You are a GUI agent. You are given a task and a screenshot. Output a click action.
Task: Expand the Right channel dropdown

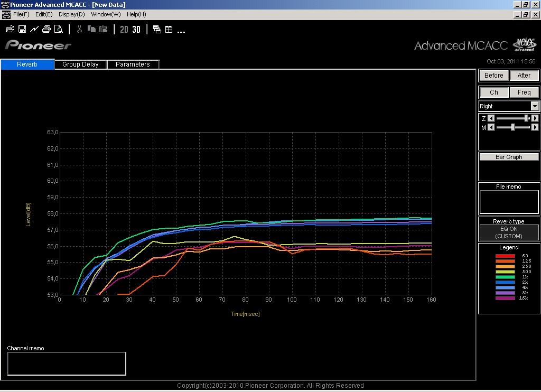[535, 106]
